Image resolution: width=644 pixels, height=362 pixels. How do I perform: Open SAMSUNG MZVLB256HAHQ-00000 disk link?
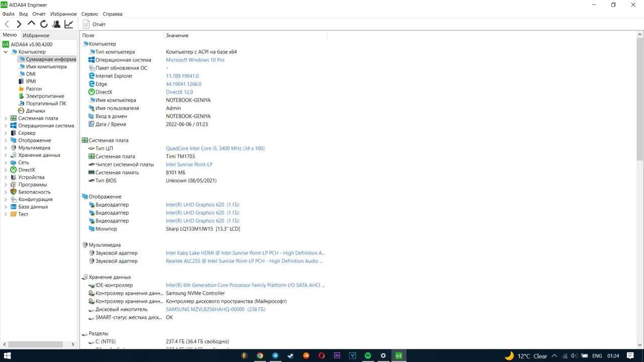pyautogui.click(x=215, y=309)
